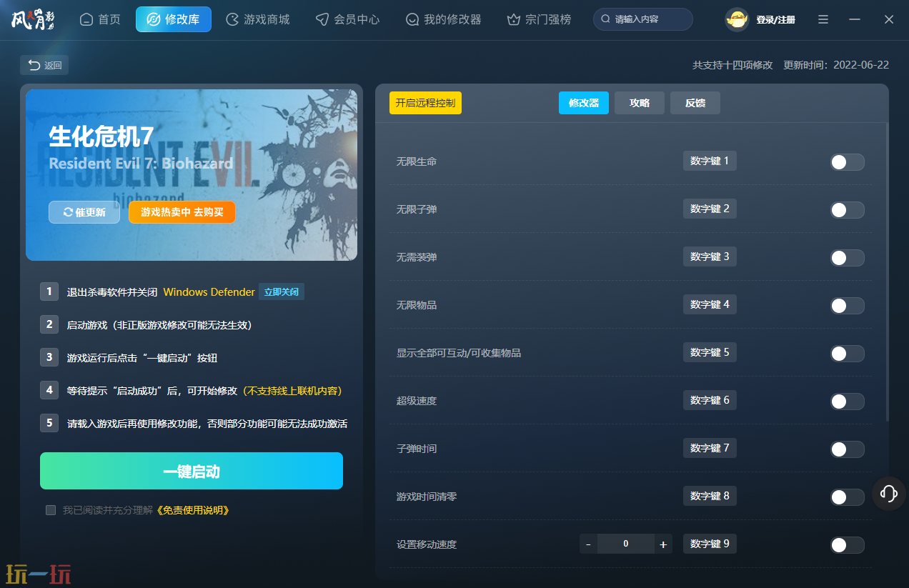Image resolution: width=909 pixels, height=588 pixels.
Task: Open the hamburger menu icon
Action: 823,19
